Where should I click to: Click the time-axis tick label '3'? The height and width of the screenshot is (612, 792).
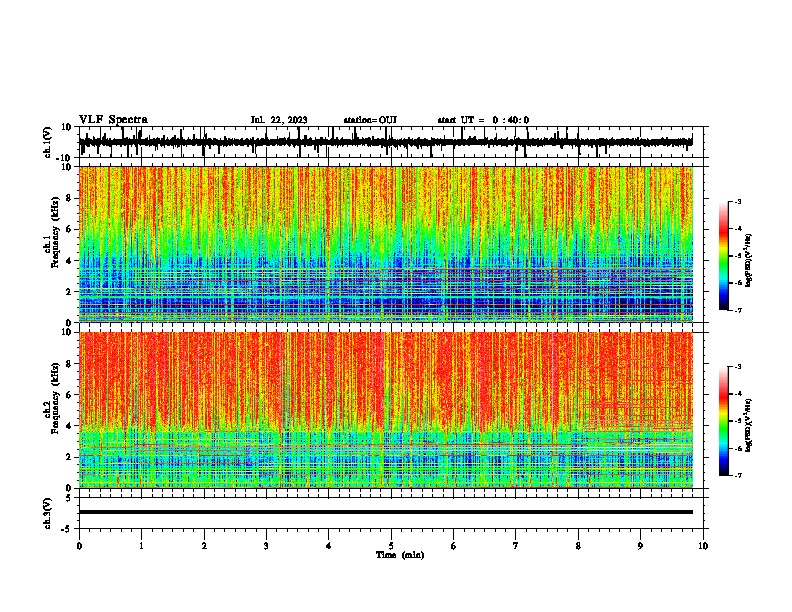pyautogui.click(x=266, y=546)
